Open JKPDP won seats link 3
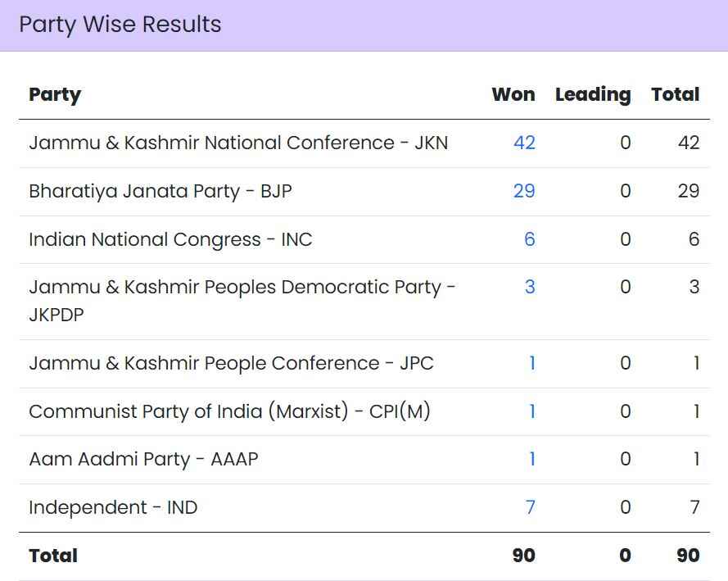This screenshot has height=581, width=728. [530, 287]
